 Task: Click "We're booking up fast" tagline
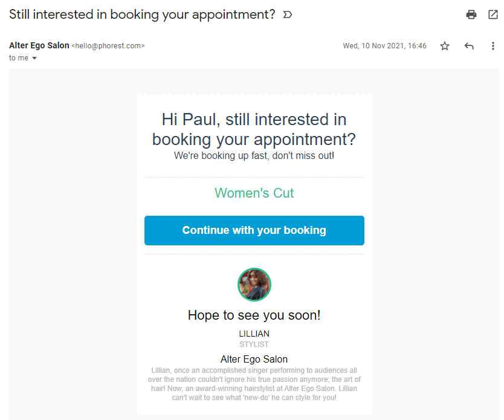coord(254,155)
